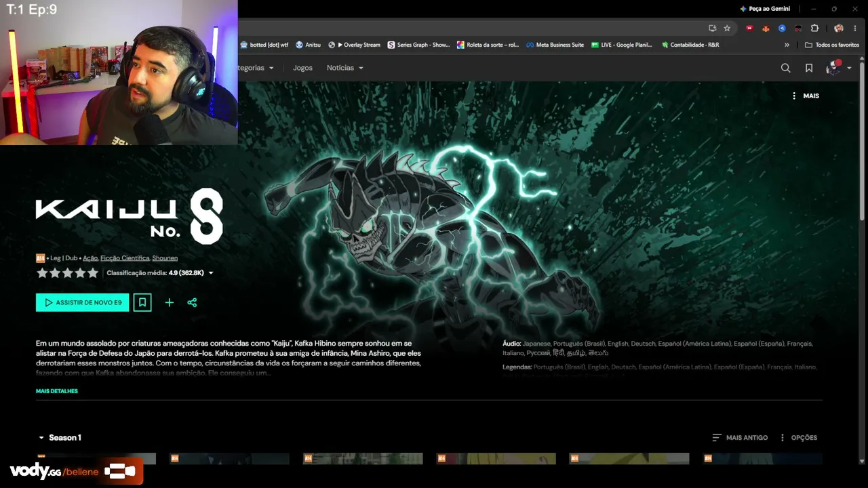Click the 'Áudio:' languages line
The image size is (868, 488).
pos(657,348)
